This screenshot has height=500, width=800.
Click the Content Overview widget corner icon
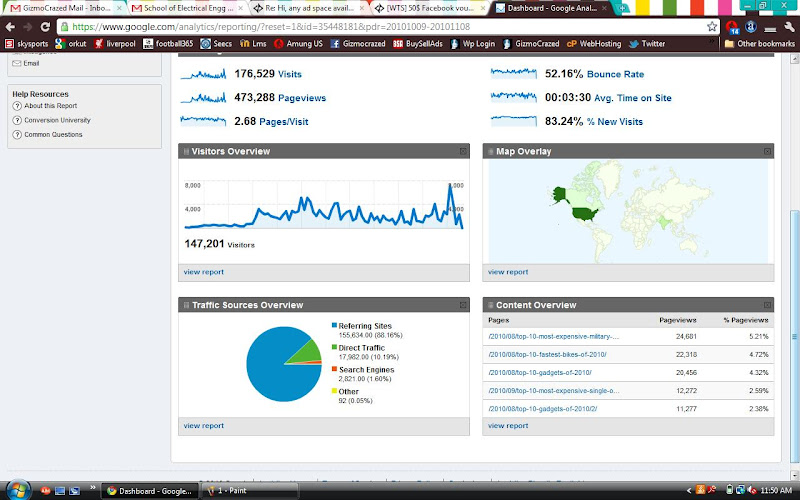767,305
